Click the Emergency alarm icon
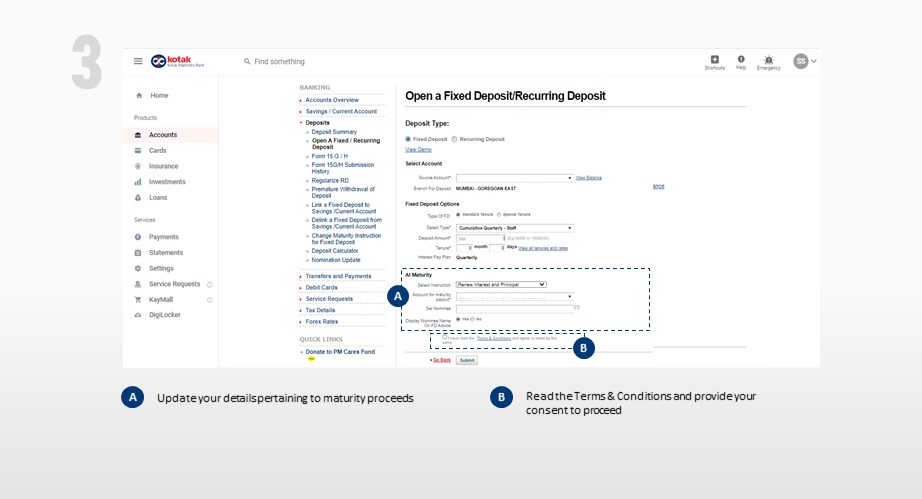 [x=769, y=59]
